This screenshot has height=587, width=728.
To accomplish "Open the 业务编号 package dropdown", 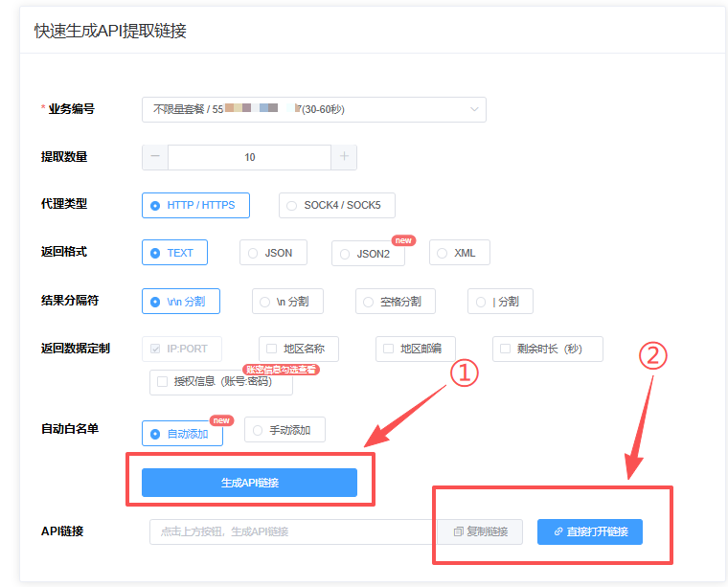I will pos(314,109).
